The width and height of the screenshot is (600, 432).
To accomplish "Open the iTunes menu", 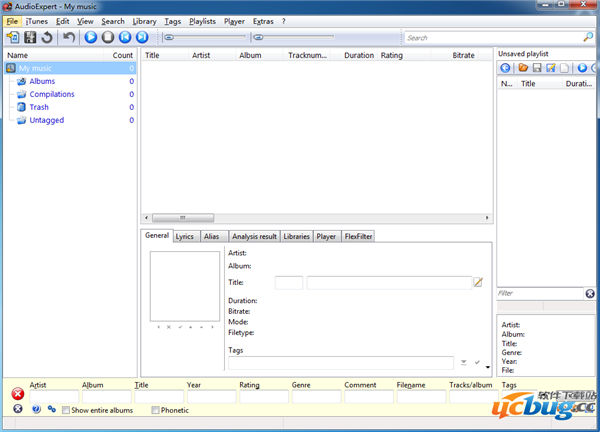I will tap(37, 21).
